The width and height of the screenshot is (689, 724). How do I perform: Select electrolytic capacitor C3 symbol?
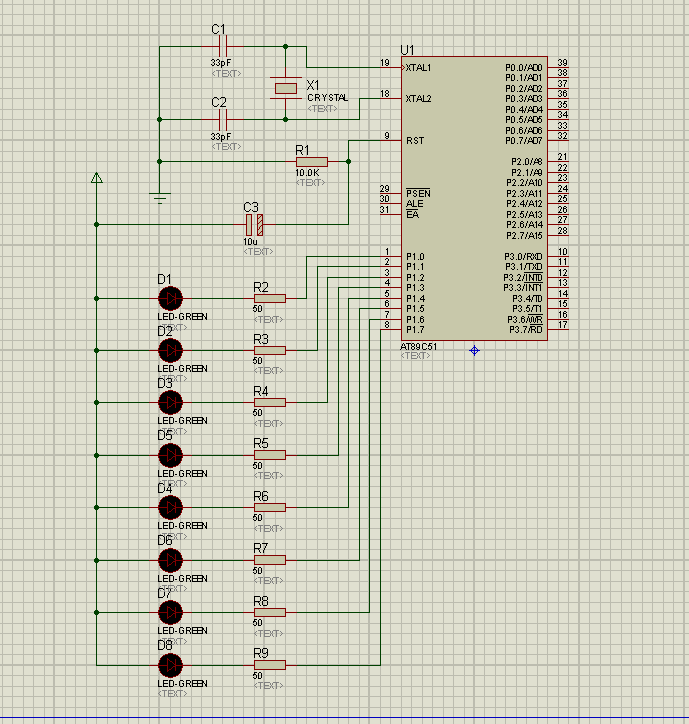pos(254,225)
